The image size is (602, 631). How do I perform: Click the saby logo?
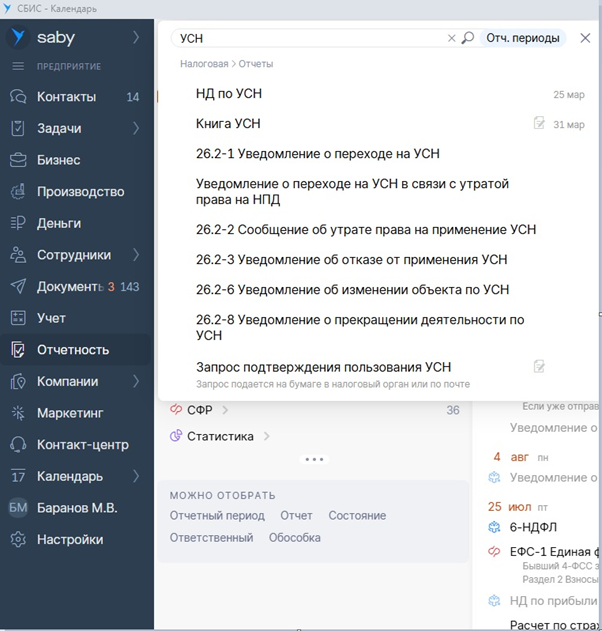coord(44,38)
